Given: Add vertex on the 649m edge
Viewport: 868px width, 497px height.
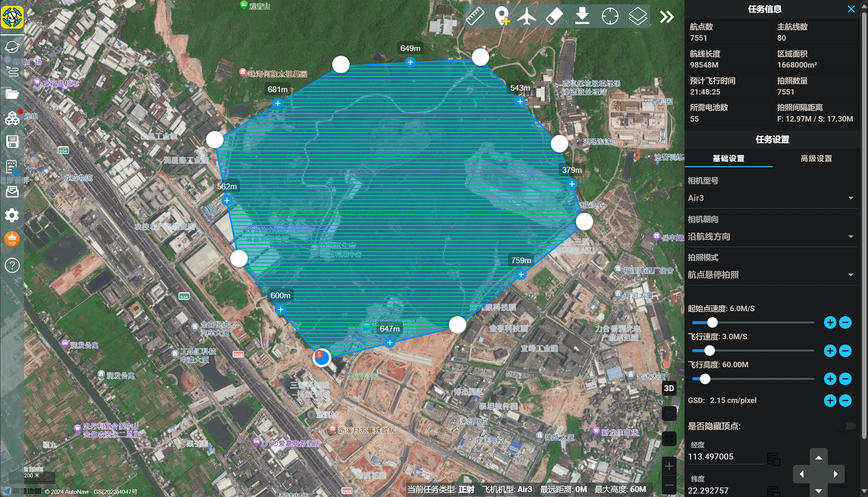Looking at the screenshot, I should click(411, 62).
